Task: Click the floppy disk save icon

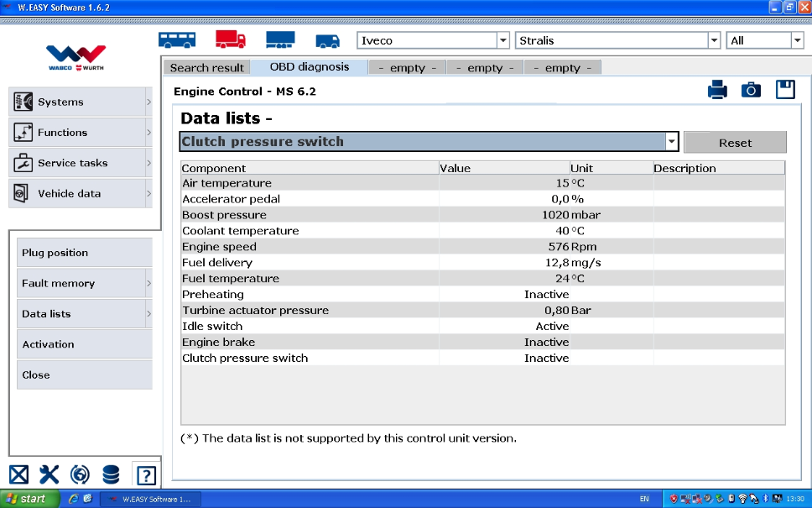Action: pos(785,89)
